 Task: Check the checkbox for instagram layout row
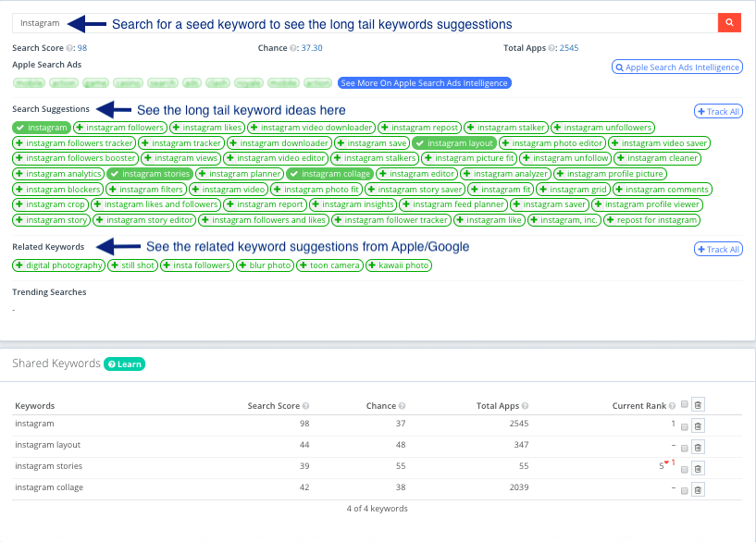[684, 448]
